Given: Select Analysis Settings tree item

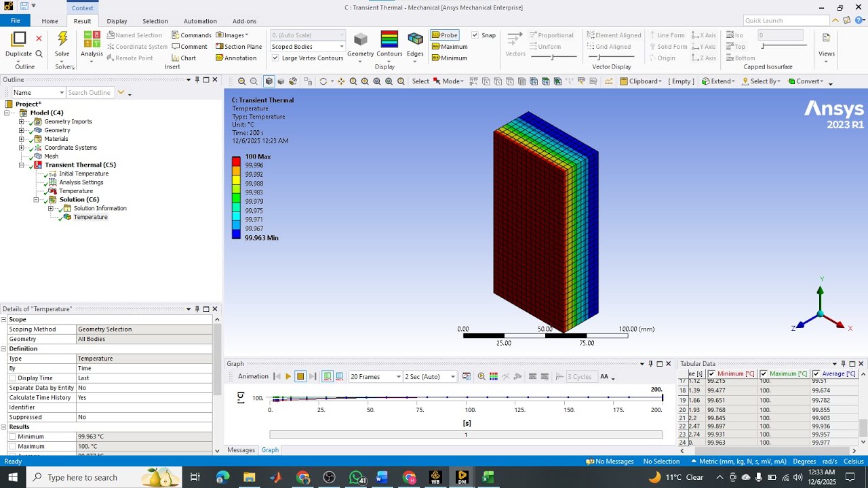Looking at the screenshot, I should (81, 182).
